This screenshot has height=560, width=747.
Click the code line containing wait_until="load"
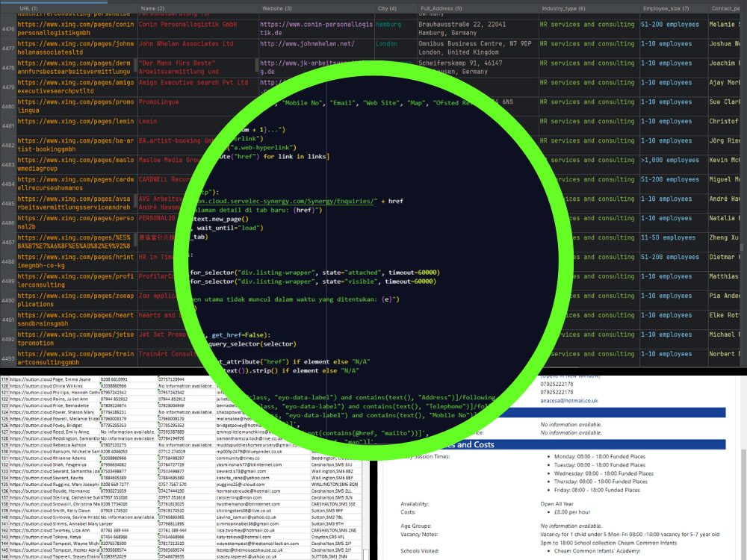(228, 228)
